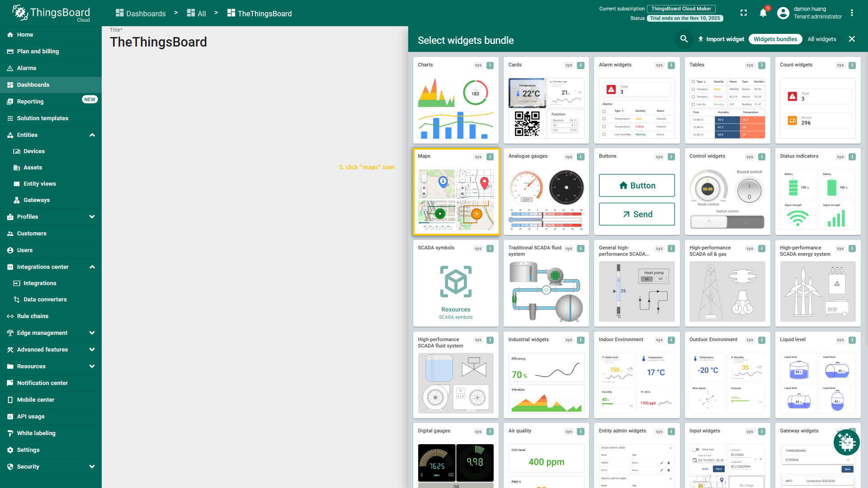This screenshot has height=488, width=868.
Task: Expand the Edge management section
Action: [92, 333]
